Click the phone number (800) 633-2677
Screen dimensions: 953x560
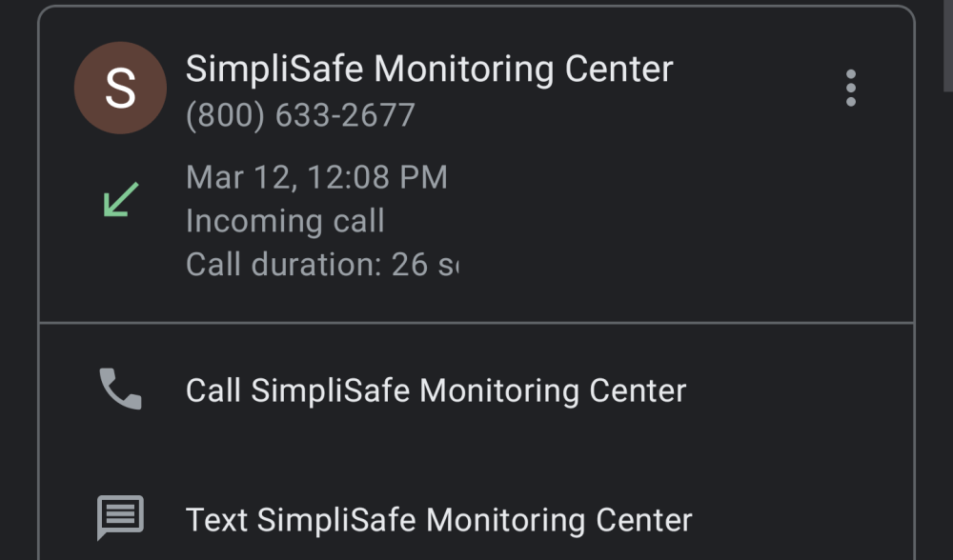[x=300, y=115]
